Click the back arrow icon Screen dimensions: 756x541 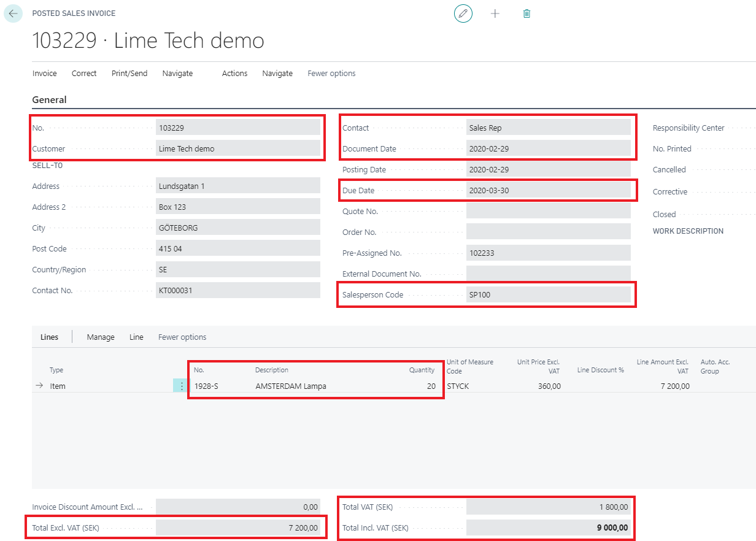click(13, 13)
